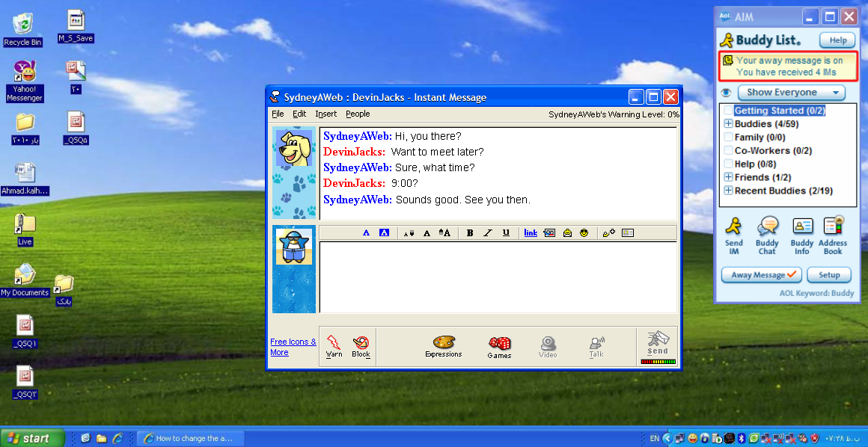868x447 pixels.
Task: Click the EN language indicator in taskbar
Action: click(x=654, y=438)
